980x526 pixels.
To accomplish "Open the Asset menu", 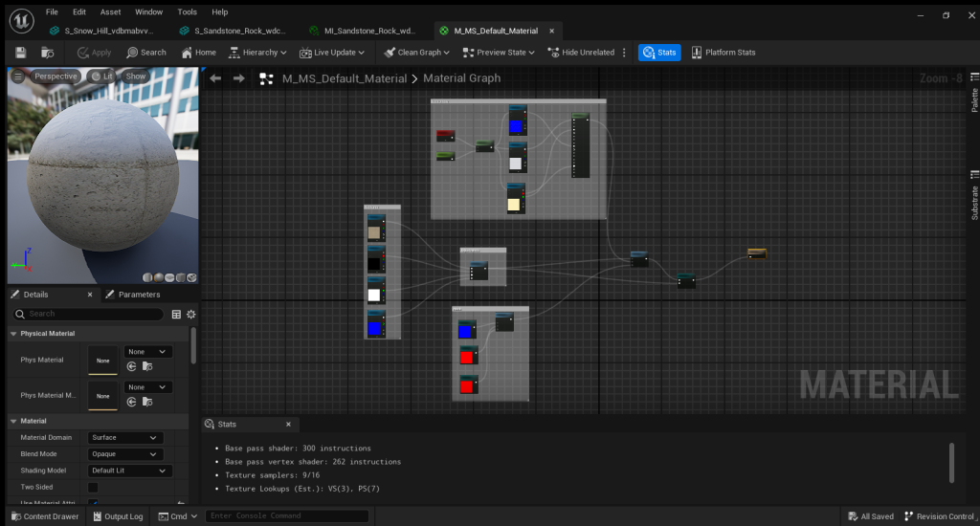I will point(111,11).
